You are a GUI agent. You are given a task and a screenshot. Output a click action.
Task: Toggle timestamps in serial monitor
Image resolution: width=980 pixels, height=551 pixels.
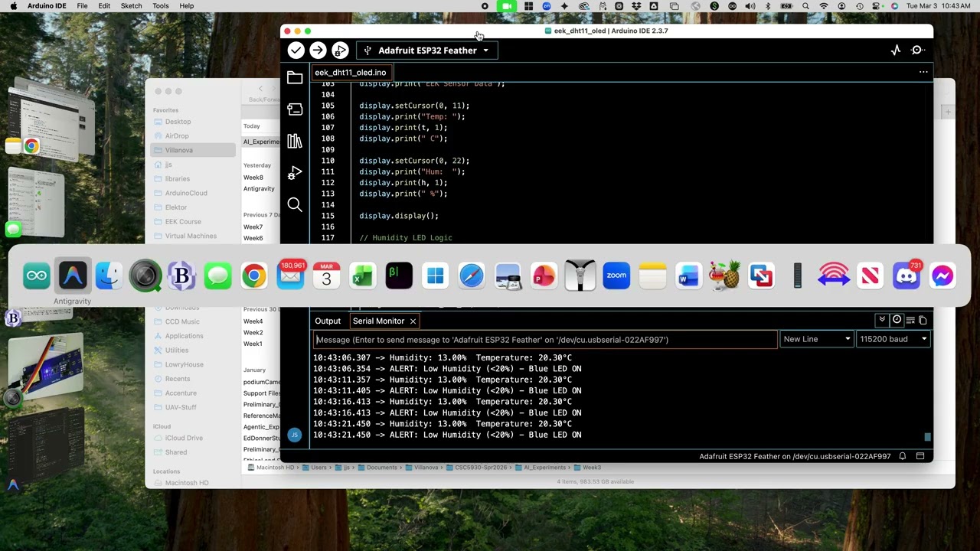(x=897, y=320)
